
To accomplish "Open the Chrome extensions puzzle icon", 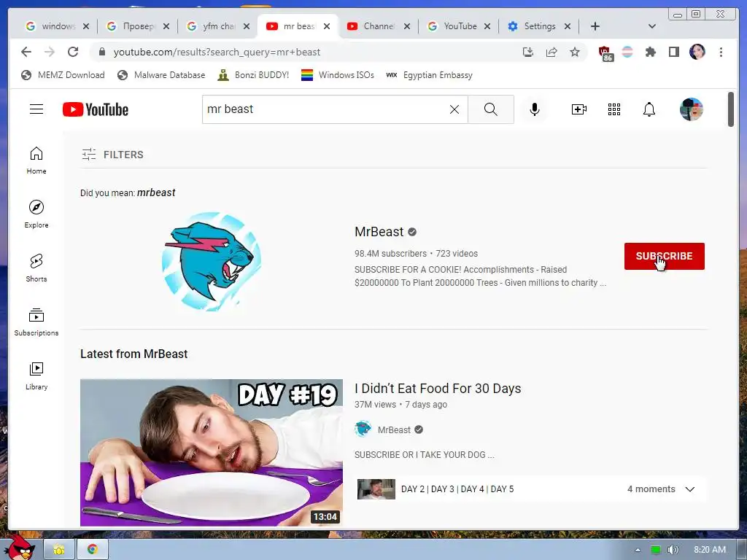I will point(650,52).
